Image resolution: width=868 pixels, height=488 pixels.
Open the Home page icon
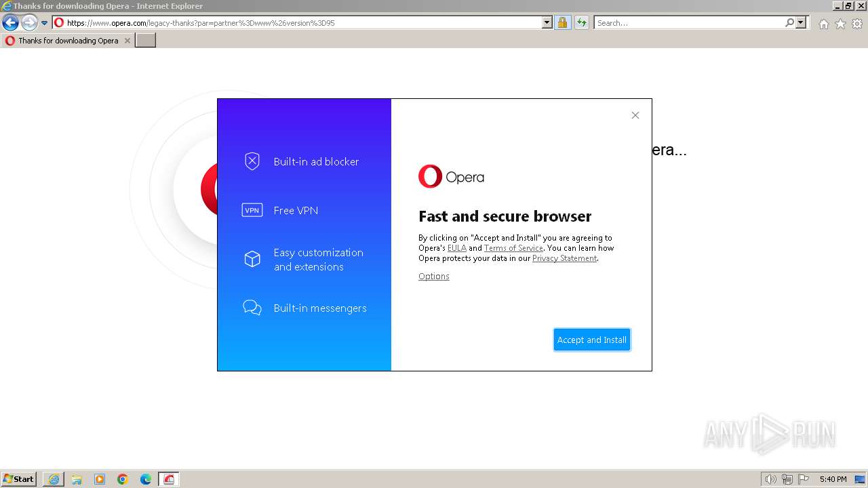[823, 24]
